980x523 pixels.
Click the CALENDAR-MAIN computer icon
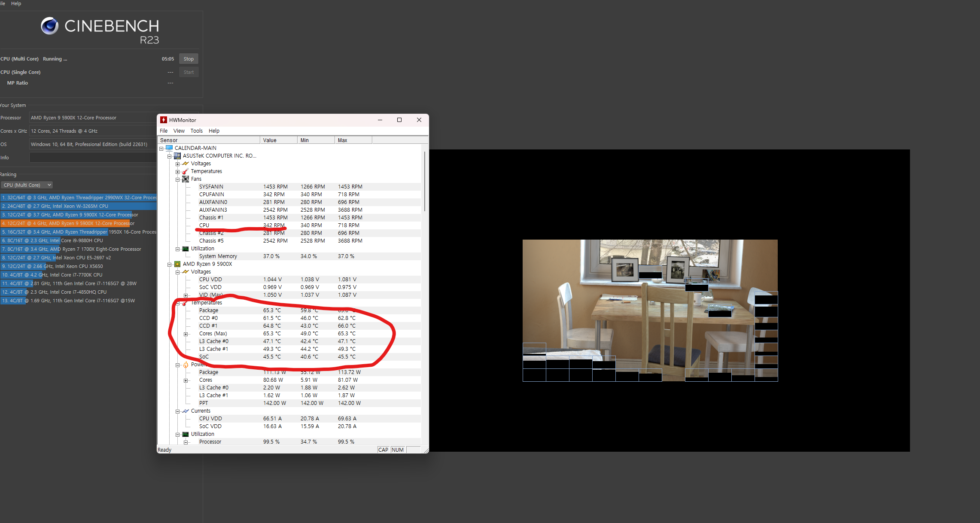coord(169,148)
